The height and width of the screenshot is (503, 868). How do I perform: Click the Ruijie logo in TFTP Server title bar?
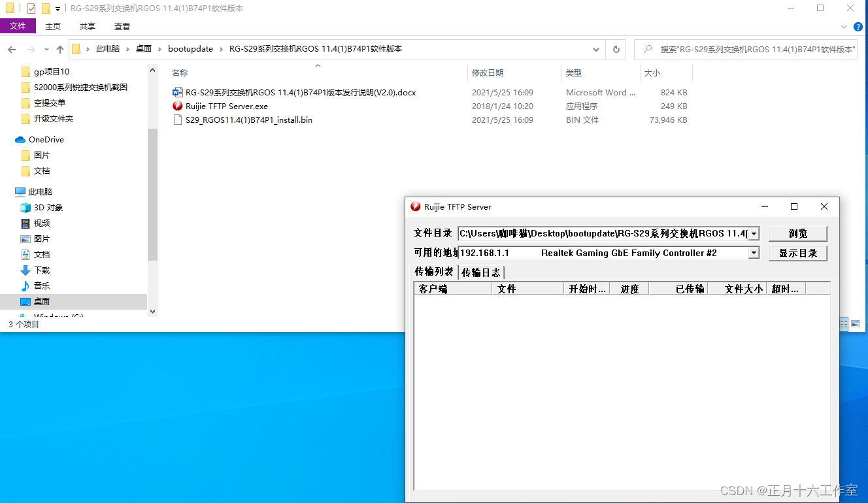click(416, 206)
